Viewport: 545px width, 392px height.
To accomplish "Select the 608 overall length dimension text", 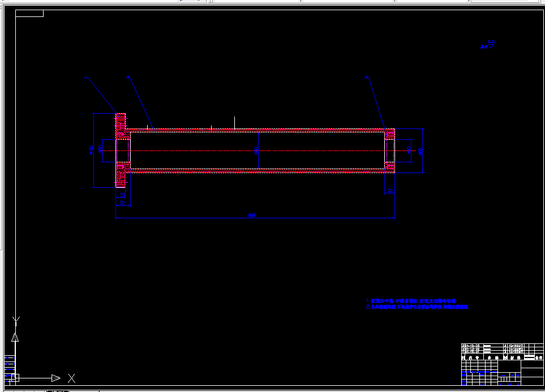I will tap(252, 216).
